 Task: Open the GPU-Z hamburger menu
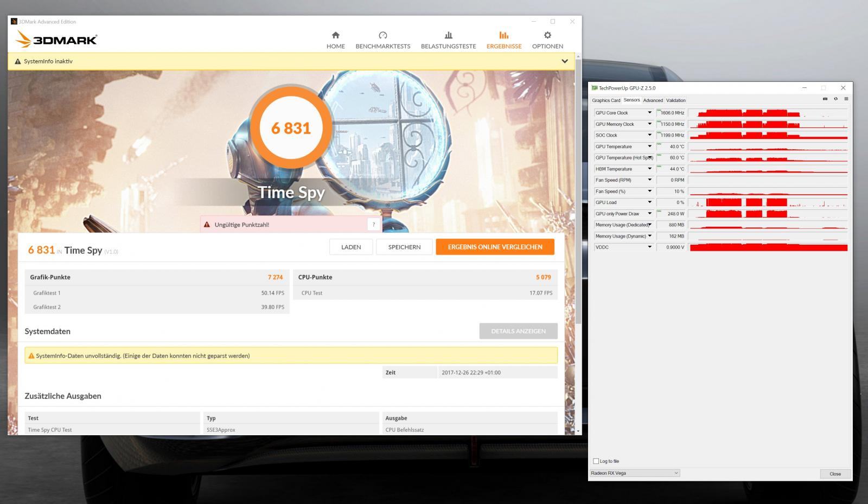846,99
